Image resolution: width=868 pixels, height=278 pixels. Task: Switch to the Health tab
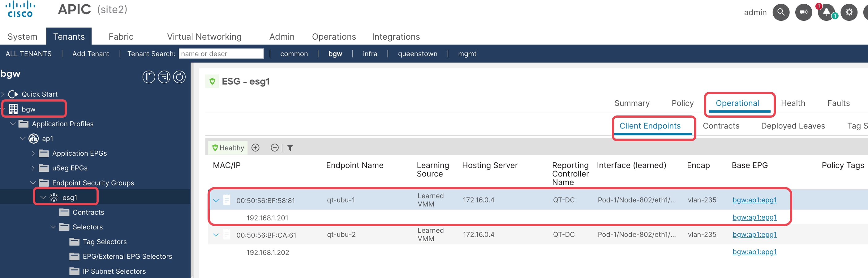(x=793, y=103)
